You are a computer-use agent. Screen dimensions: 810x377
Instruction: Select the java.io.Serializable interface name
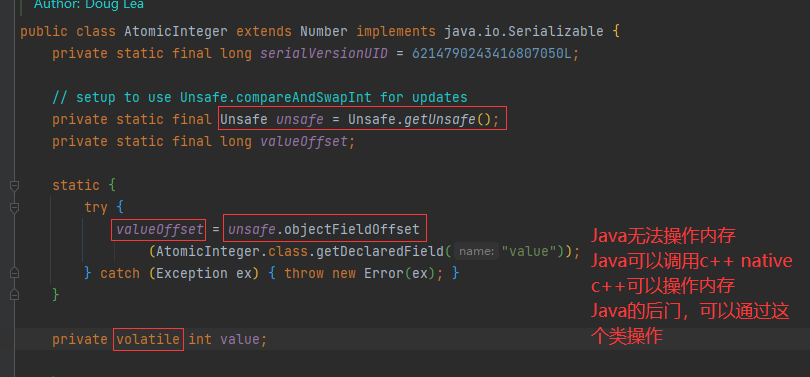pos(523,32)
